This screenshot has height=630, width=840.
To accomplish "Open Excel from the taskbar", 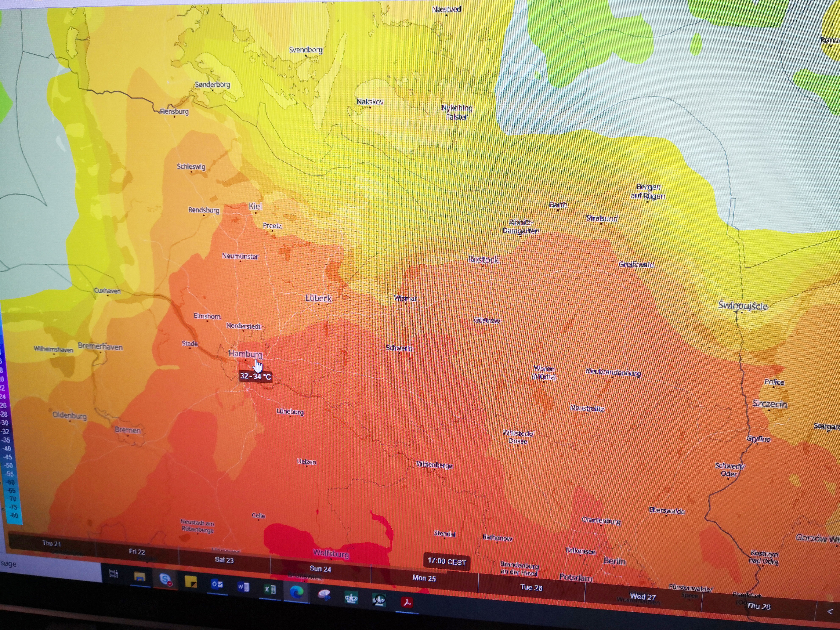I will coord(269,589).
